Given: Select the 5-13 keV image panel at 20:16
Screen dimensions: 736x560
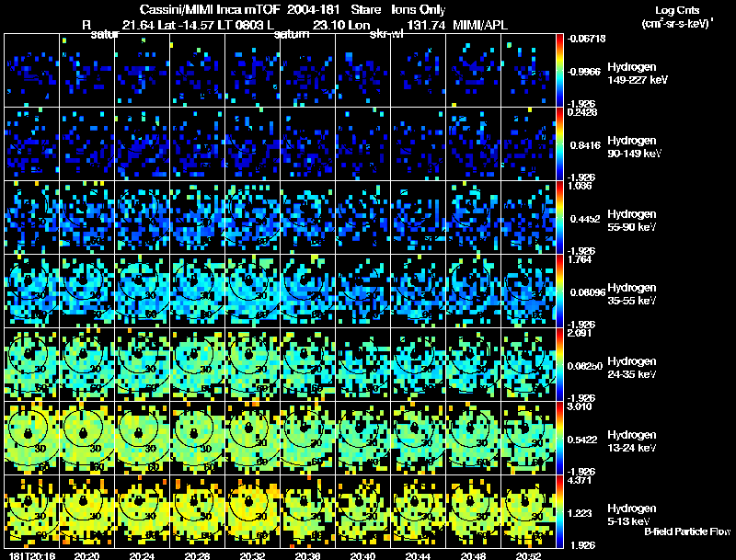Looking at the screenshot, I should pyautogui.click(x=31, y=511).
